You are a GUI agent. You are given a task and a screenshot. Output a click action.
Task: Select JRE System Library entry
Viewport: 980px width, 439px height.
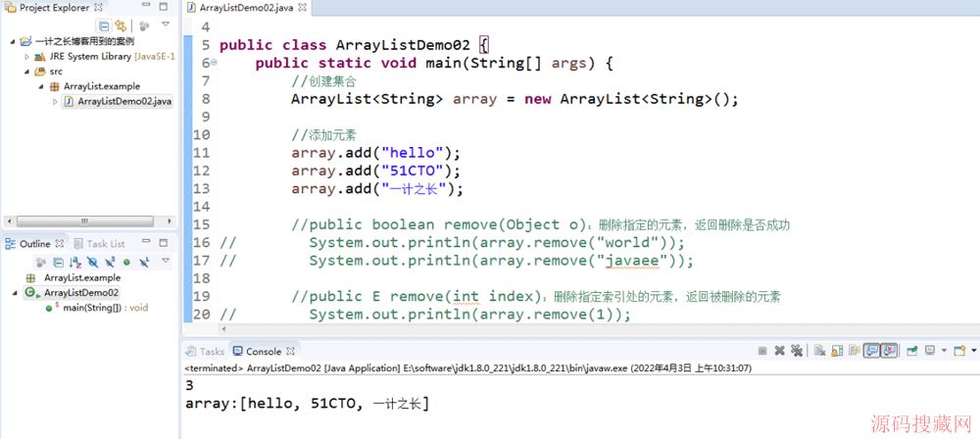click(x=105, y=56)
